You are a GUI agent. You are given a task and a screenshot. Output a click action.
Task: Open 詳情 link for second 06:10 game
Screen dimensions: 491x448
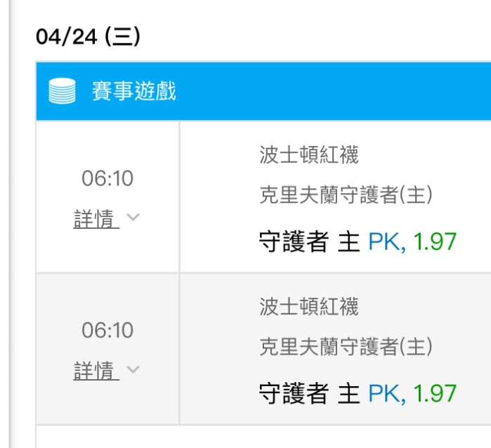(x=96, y=371)
